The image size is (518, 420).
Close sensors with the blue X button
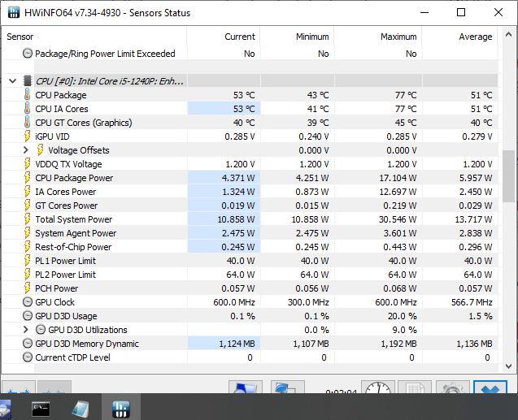(490, 387)
